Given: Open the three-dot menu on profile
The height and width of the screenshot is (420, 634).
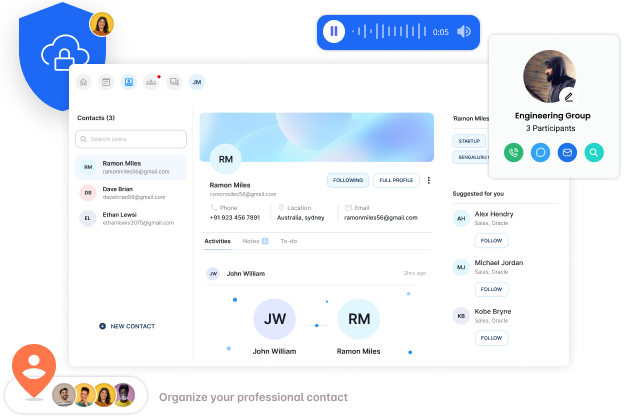Looking at the screenshot, I should tap(429, 180).
